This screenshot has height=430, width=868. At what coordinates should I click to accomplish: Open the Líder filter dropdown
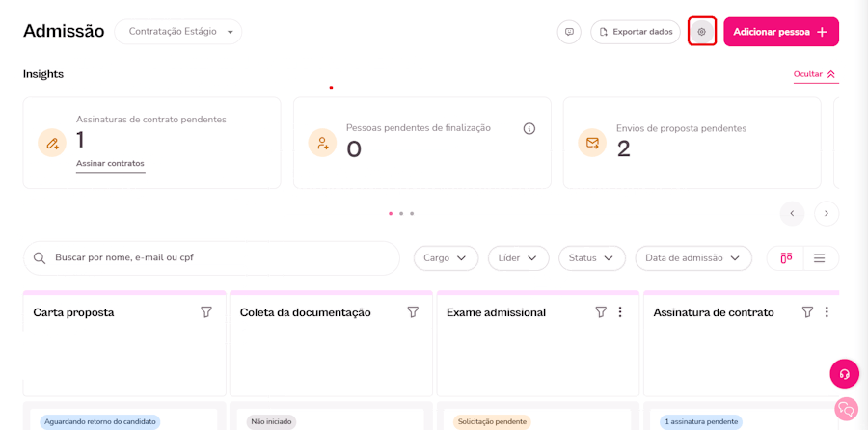coord(518,257)
